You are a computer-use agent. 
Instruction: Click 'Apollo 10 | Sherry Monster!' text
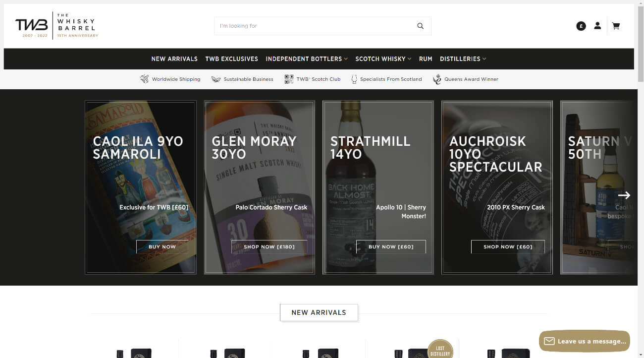pos(401,212)
